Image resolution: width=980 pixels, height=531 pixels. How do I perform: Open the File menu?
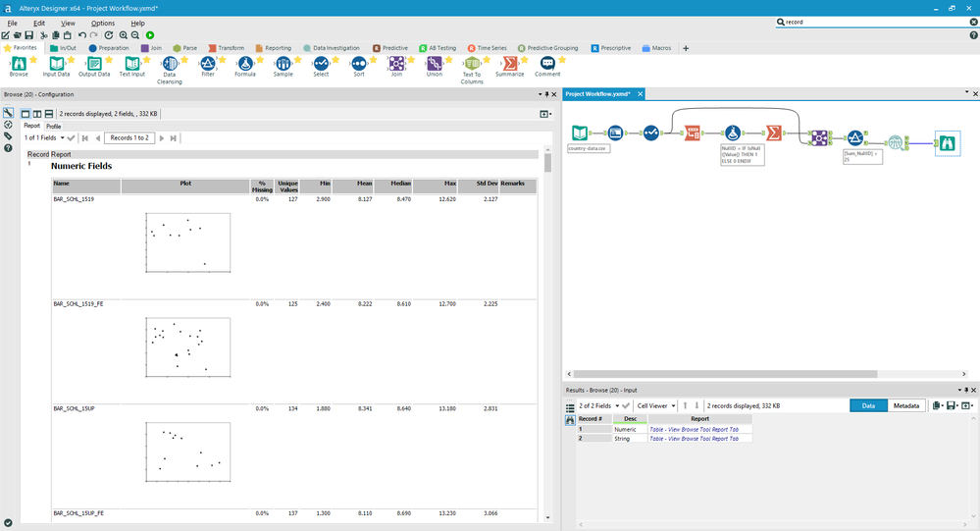(12, 24)
